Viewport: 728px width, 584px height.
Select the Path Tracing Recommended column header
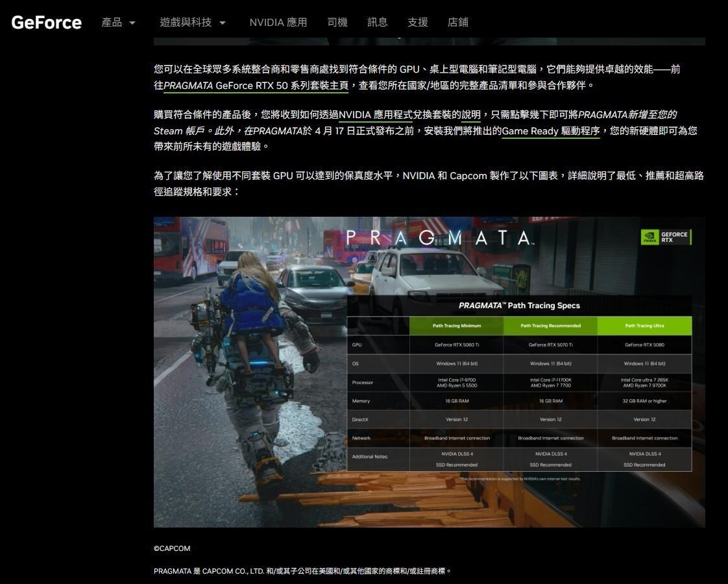click(x=550, y=326)
